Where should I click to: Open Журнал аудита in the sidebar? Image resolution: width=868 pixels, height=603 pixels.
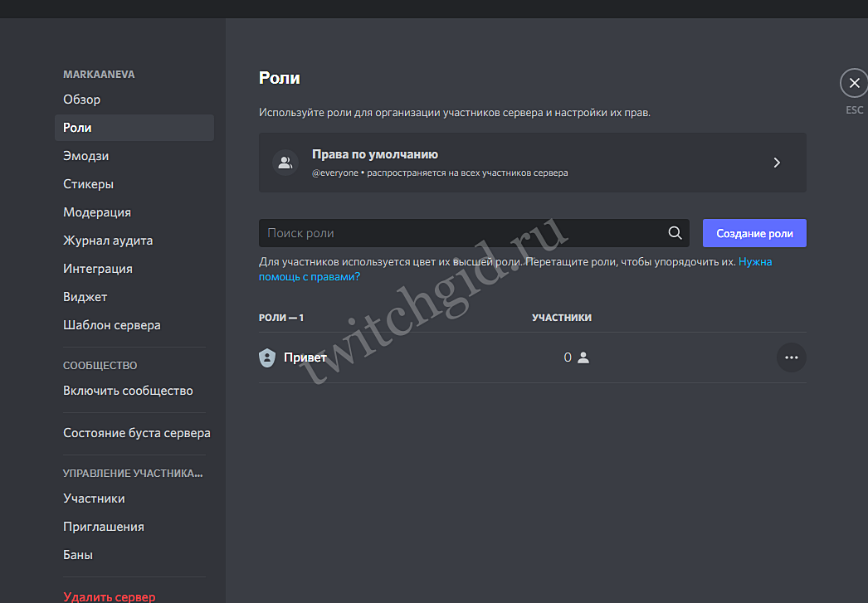(x=108, y=241)
